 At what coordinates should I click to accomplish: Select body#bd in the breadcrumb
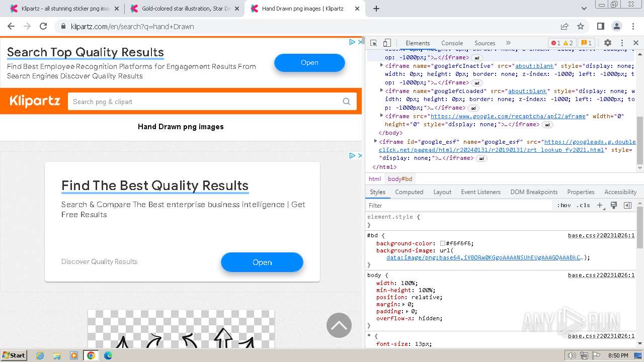pyautogui.click(x=400, y=179)
